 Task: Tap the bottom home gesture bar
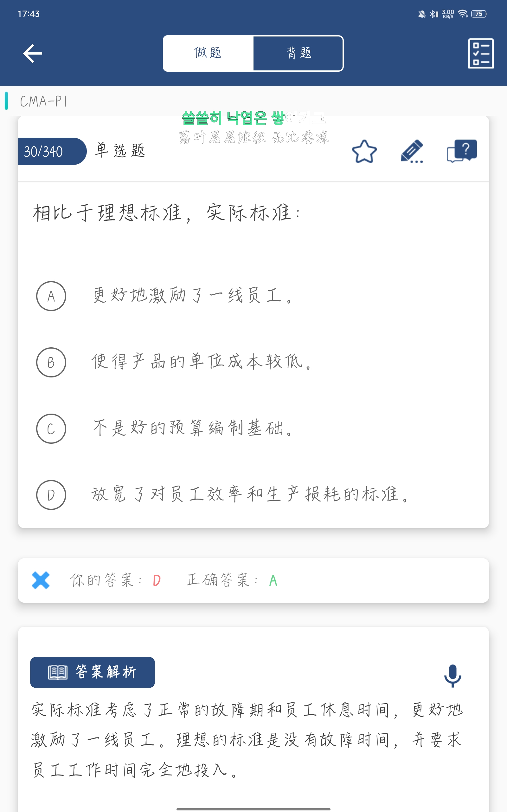[x=253, y=809]
